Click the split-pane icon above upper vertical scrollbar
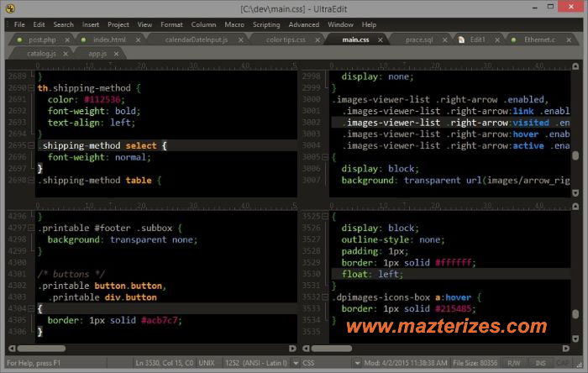This screenshot has width=588, height=373. [x=575, y=66]
